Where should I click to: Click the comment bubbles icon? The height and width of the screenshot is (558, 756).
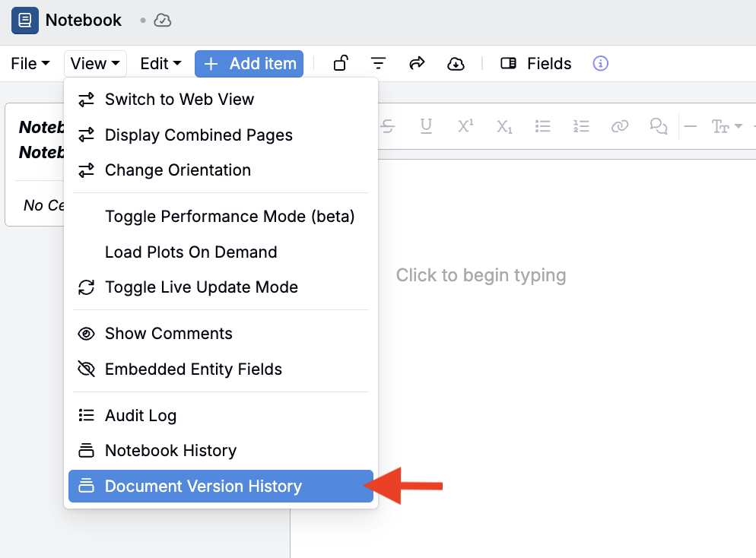click(x=659, y=126)
